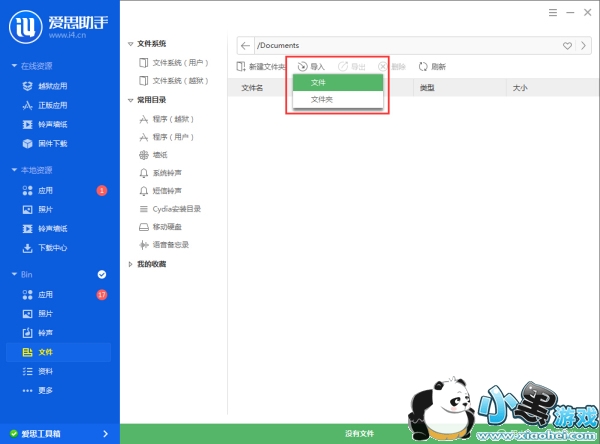This screenshot has width=600, height=444.
Task: Click the 新建文件夹 toolbar button
Action: pyautogui.click(x=261, y=67)
